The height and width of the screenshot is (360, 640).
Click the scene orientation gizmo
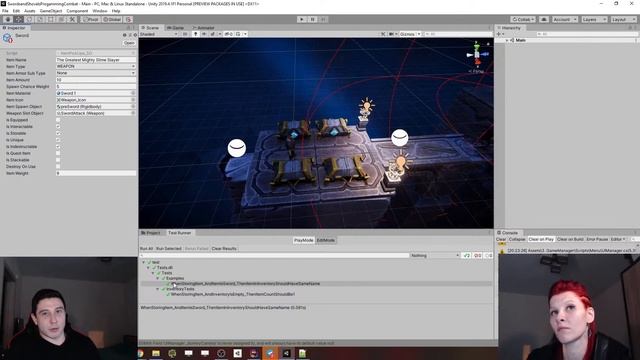477,53
